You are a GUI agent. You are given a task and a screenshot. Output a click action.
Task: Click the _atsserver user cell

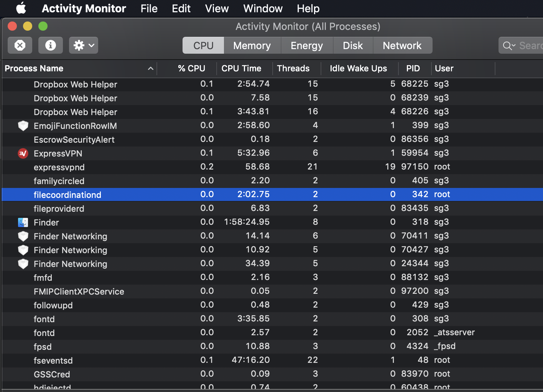tap(454, 333)
